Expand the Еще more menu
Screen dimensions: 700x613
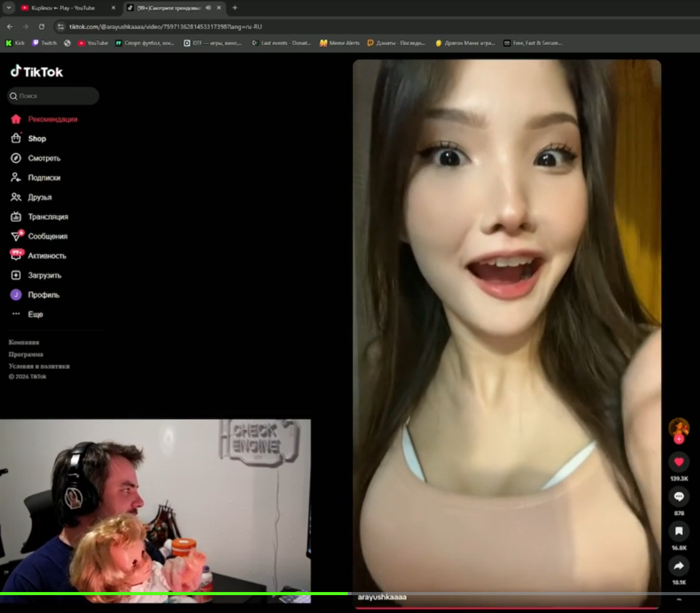coord(27,314)
